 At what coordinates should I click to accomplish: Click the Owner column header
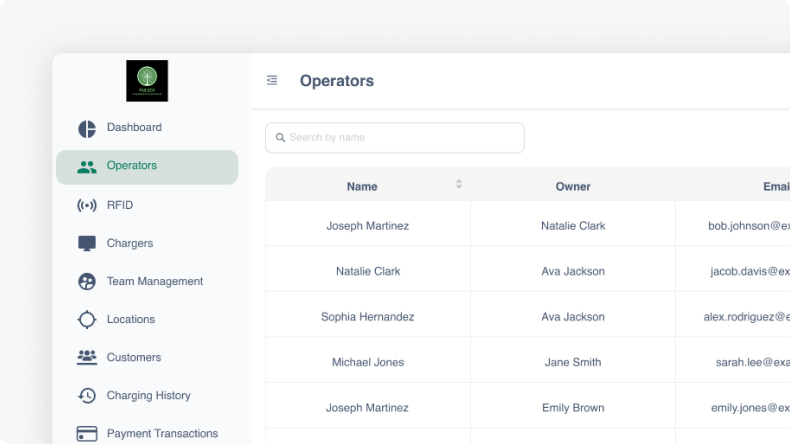click(x=573, y=186)
